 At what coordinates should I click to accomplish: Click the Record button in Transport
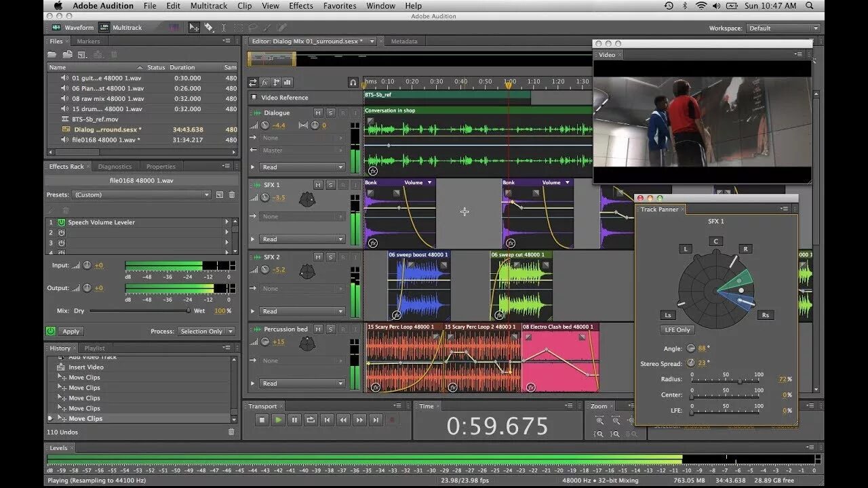click(392, 420)
